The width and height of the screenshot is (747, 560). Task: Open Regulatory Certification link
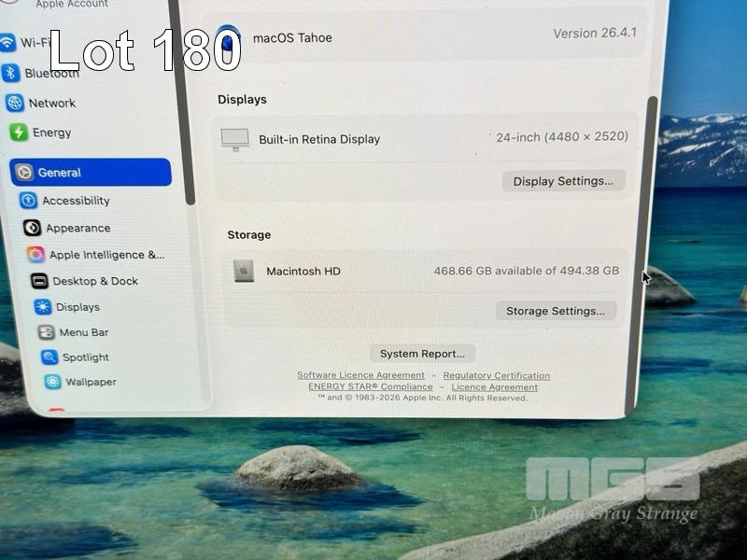coord(497,376)
